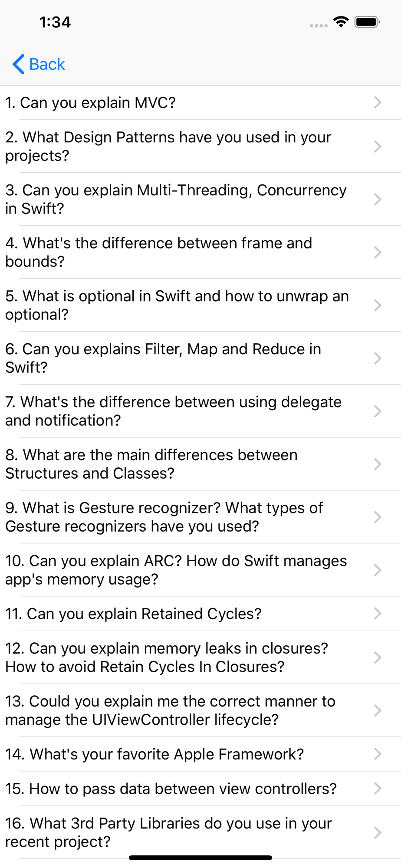
Task: Tap arrow icon beside UIViewController lifecycle question
Action: pyautogui.click(x=378, y=711)
